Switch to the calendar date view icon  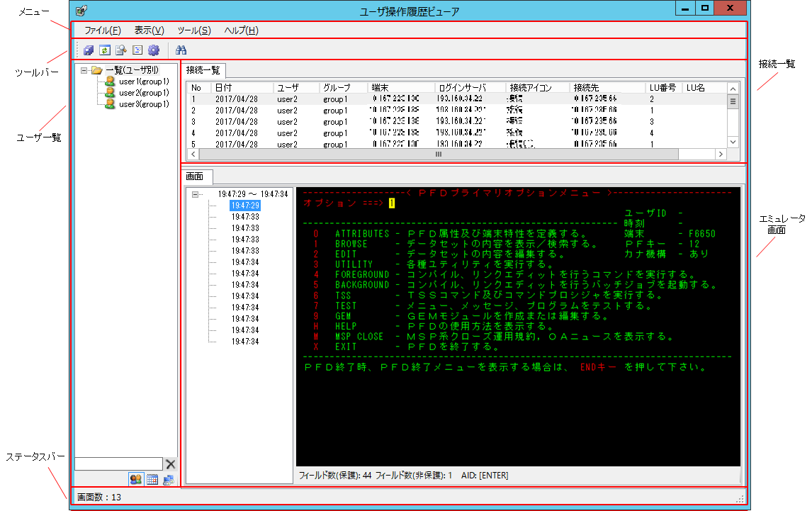click(152, 479)
